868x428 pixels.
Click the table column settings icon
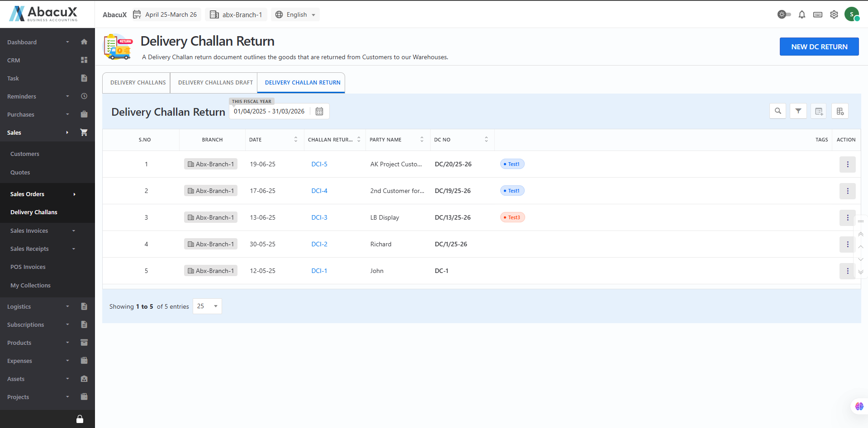point(840,111)
